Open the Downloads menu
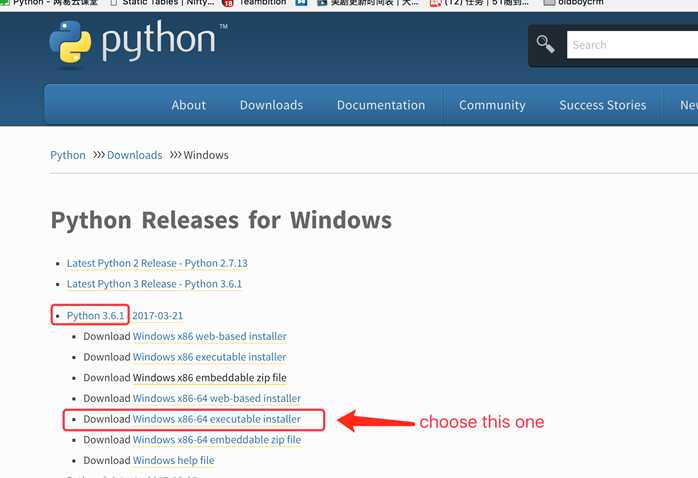 point(271,105)
